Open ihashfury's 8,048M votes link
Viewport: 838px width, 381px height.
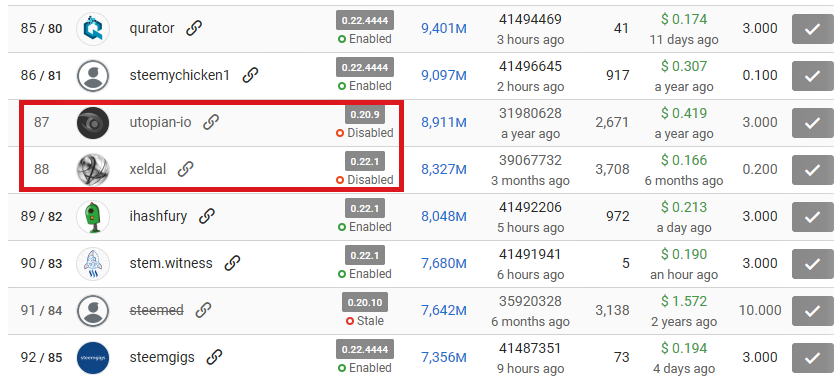tap(444, 217)
